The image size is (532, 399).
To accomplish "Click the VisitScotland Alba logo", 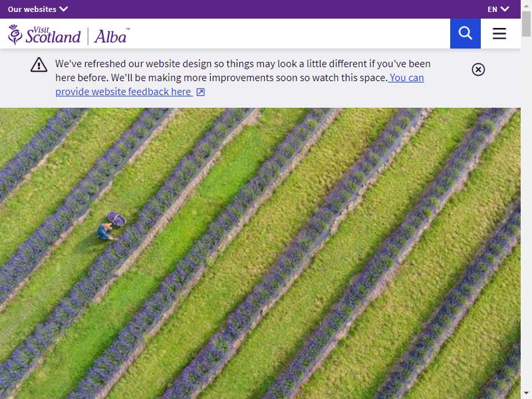I will point(69,35).
